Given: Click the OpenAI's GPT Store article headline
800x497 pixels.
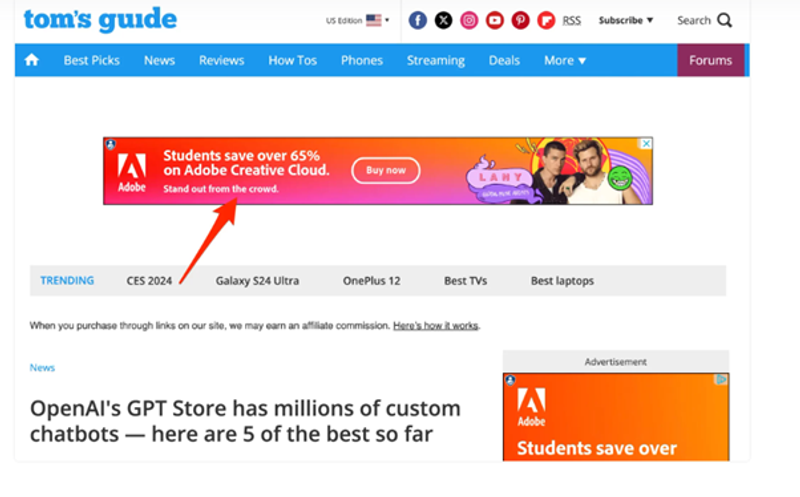Looking at the screenshot, I should (x=245, y=421).
